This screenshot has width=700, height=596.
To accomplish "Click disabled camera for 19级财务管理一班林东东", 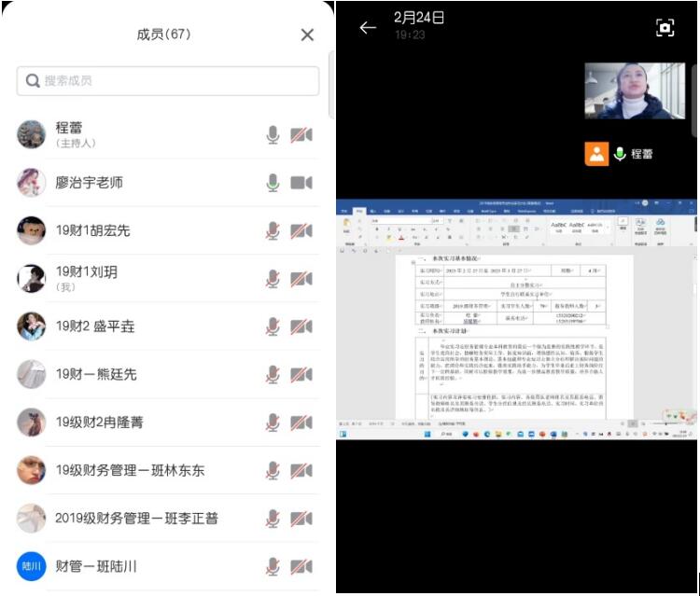I will point(301,470).
